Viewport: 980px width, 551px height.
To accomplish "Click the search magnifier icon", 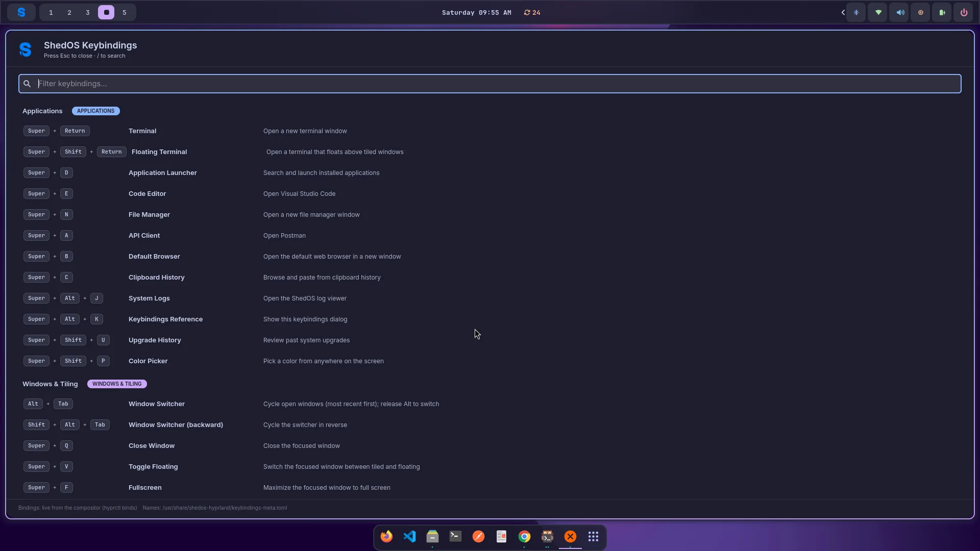I will pyautogui.click(x=27, y=84).
